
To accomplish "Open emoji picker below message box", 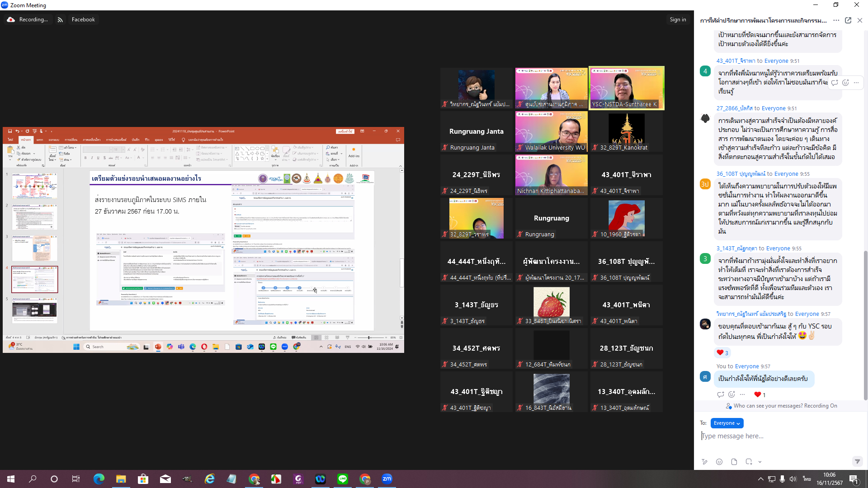I will 719,461.
